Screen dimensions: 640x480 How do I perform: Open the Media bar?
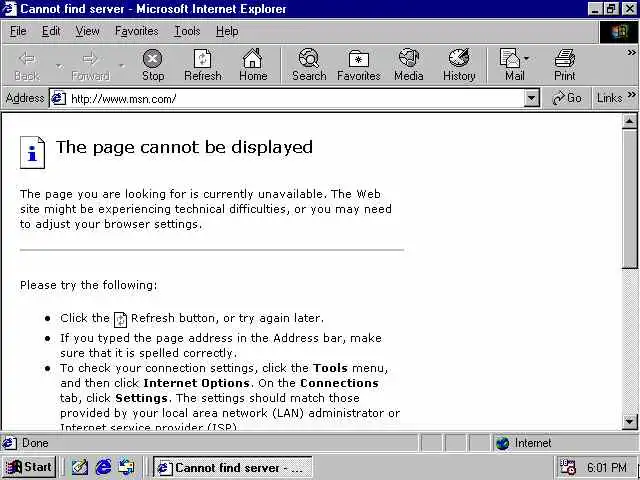pos(409,65)
